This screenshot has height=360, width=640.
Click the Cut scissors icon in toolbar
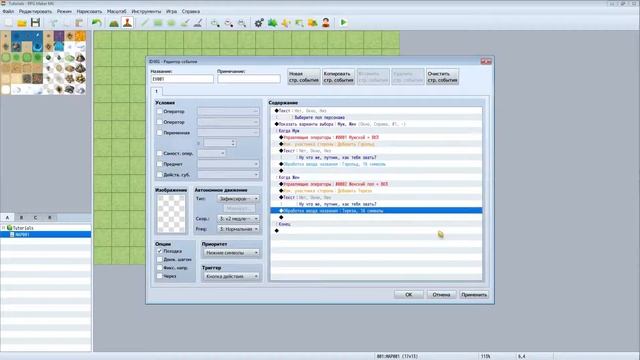(x=53, y=23)
